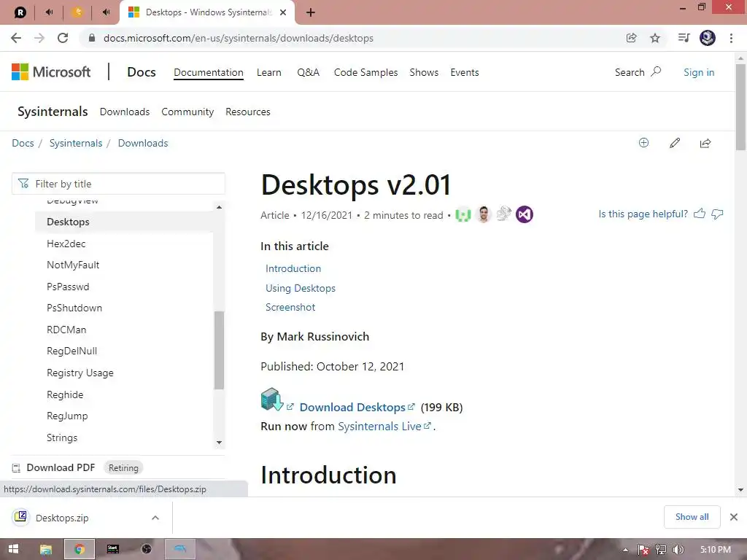Open the Learn menu item
747x560 pixels.
pyautogui.click(x=268, y=72)
